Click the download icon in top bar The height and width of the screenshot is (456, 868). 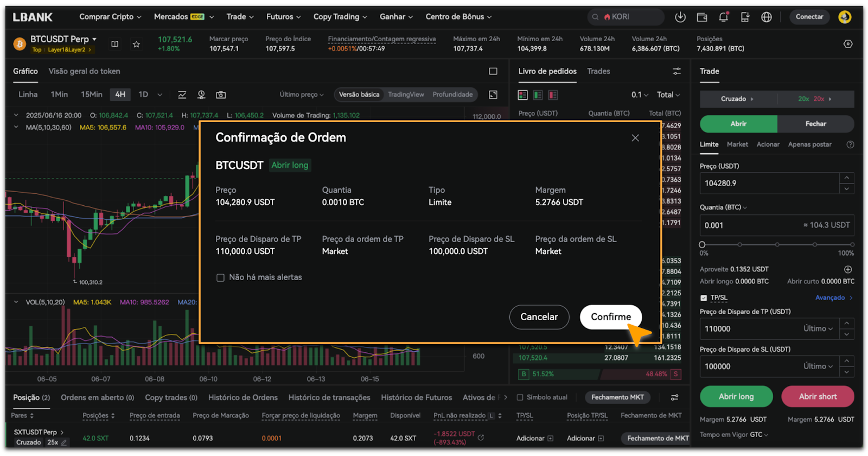(x=680, y=17)
